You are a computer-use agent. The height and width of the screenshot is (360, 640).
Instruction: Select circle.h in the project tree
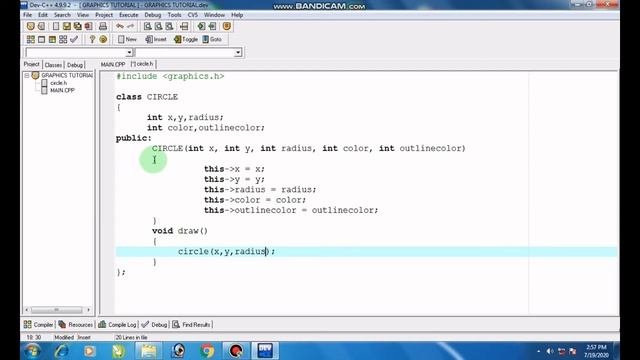click(58, 83)
